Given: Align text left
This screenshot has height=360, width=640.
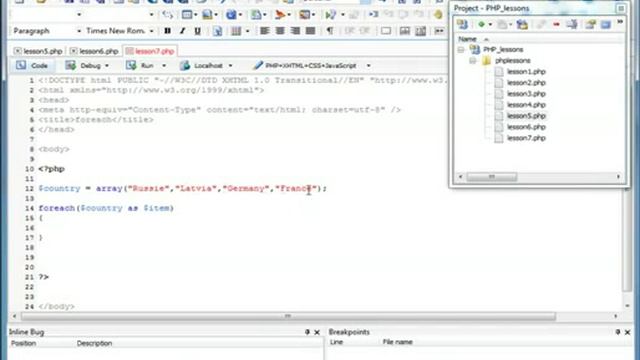Looking at the screenshot, I should (x=264, y=31).
